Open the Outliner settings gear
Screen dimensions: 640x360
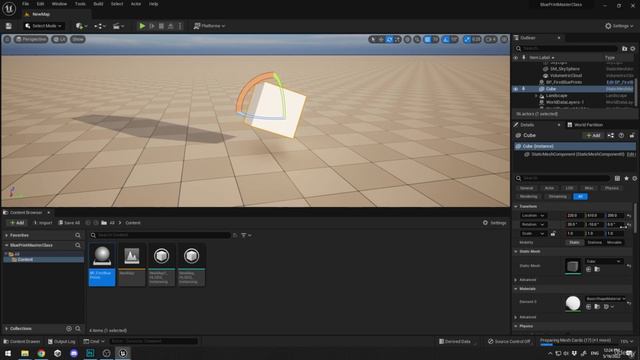click(x=633, y=49)
